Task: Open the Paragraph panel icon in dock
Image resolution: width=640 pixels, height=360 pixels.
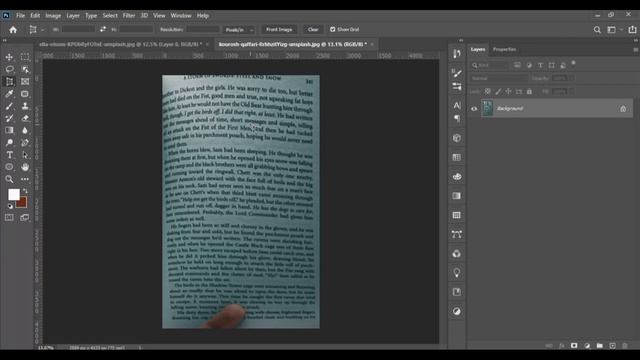Action: 457,118
